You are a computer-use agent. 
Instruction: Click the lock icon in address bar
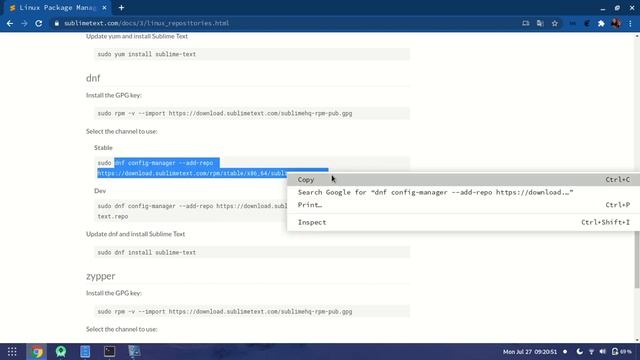[57, 24]
